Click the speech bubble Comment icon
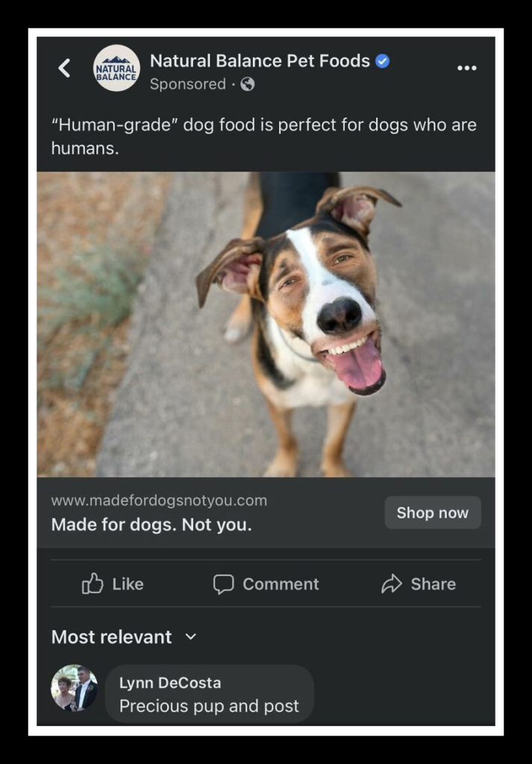The width and height of the screenshot is (532, 764). pos(224,584)
